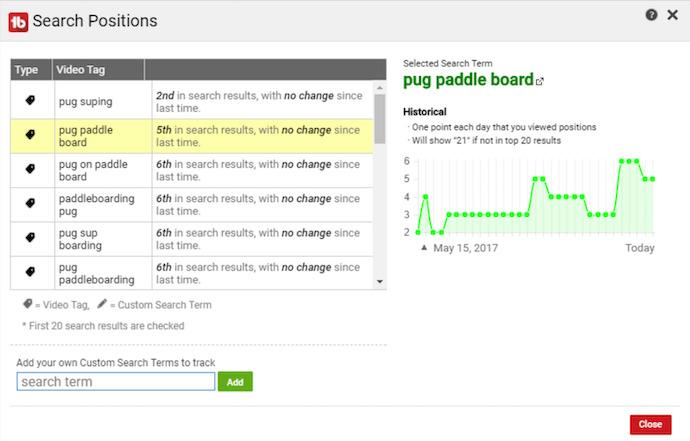Screen dimensions: 690x441
Task: Select the paddleboarding pug result row
Action: [x=198, y=204]
